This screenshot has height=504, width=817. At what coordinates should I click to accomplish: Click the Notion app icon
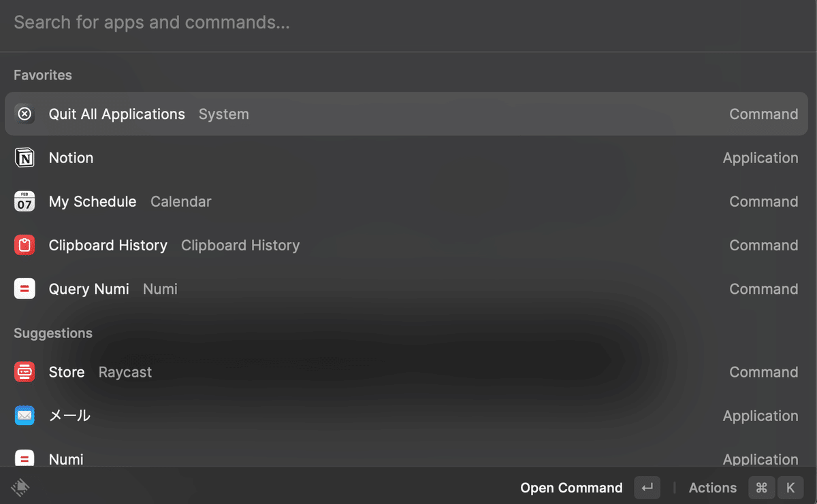[x=25, y=158]
